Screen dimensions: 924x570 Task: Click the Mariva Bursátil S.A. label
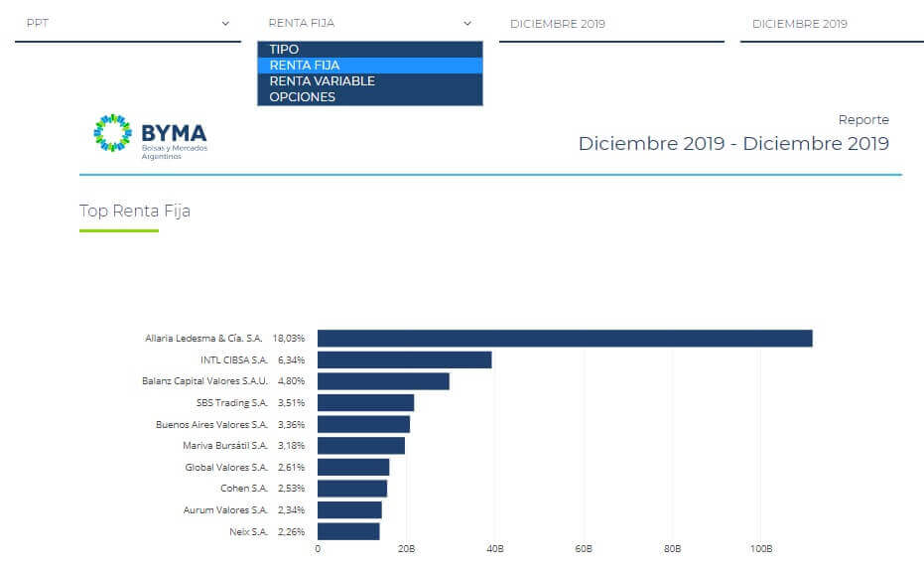225,446
